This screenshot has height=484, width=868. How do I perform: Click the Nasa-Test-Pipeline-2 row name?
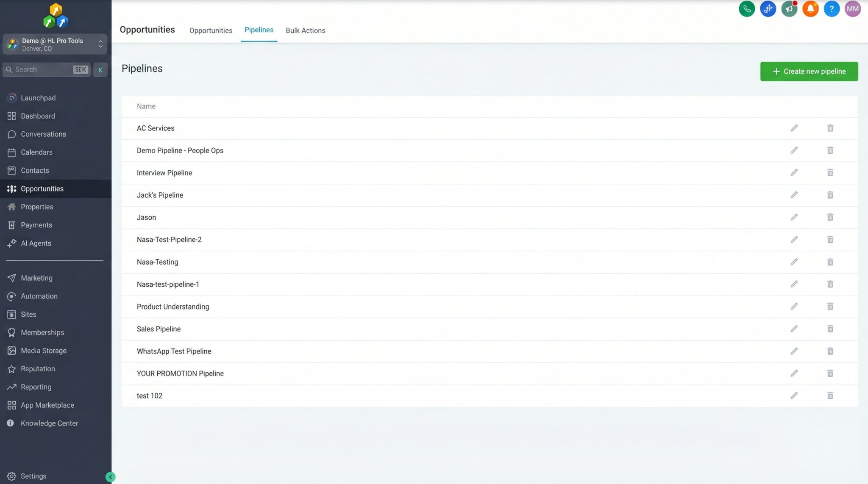(169, 240)
